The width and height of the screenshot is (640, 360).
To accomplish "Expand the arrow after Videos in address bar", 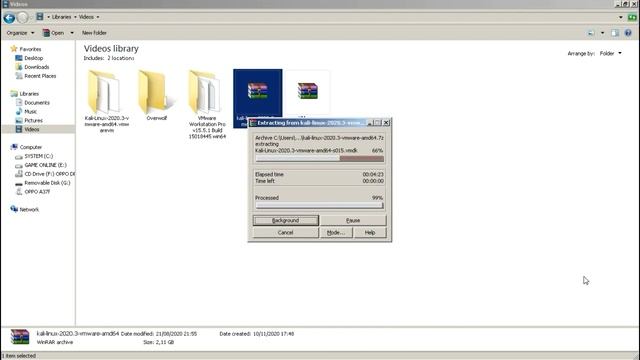I will pyautogui.click(x=98, y=17).
